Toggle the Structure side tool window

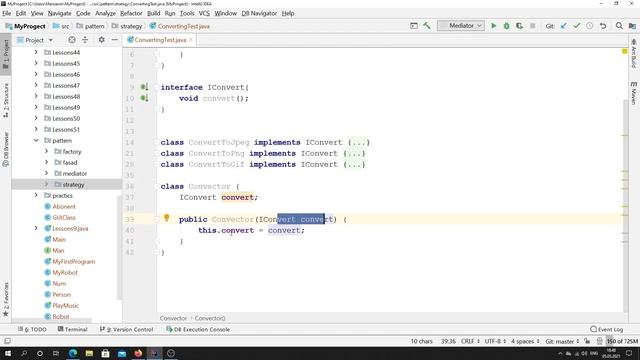(x=6, y=100)
